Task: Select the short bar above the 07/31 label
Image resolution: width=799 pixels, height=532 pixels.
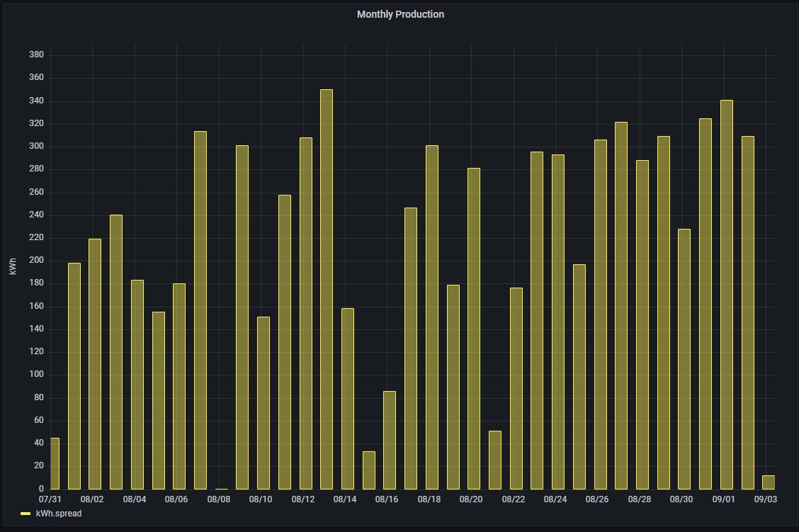Action: coord(55,463)
